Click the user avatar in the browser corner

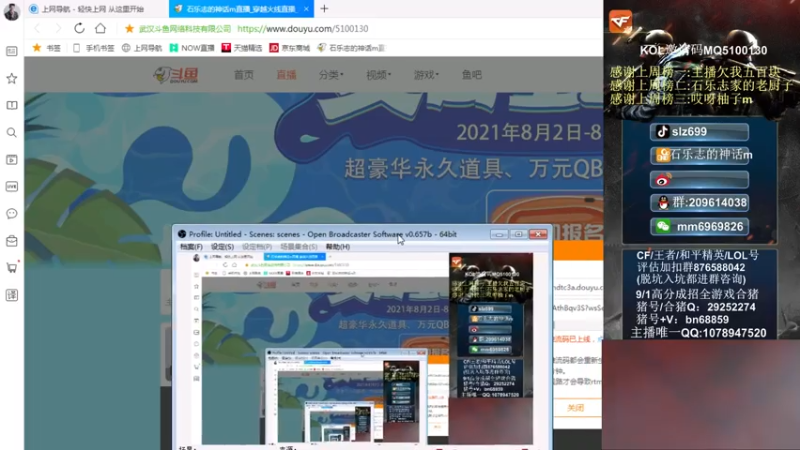pyautogui.click(x=11, y=11)
